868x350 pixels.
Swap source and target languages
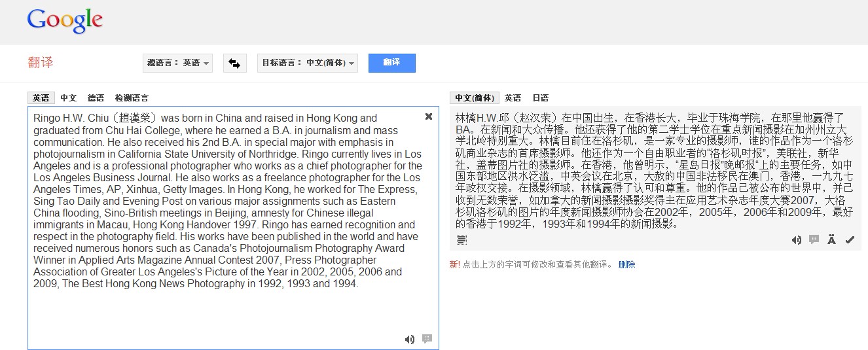coord(234,63)
